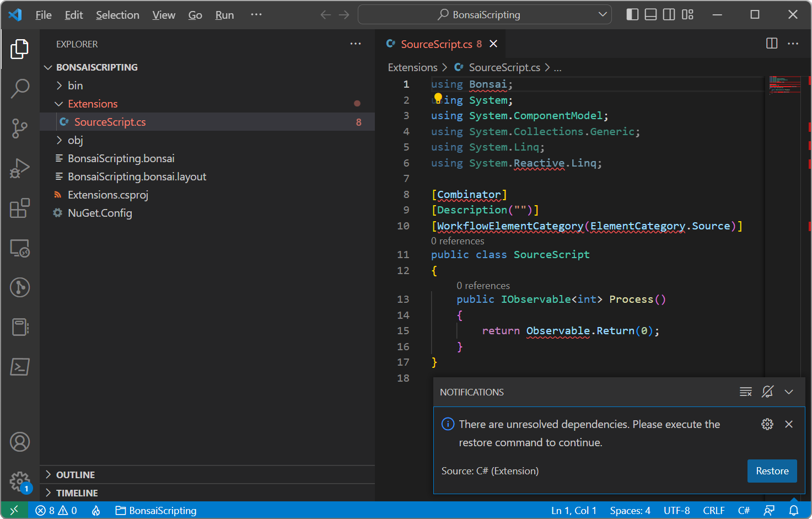The height and width of the screenshot is (519, 812).
Task: Change indentation Spaces: 4
Action: [630, 511]
